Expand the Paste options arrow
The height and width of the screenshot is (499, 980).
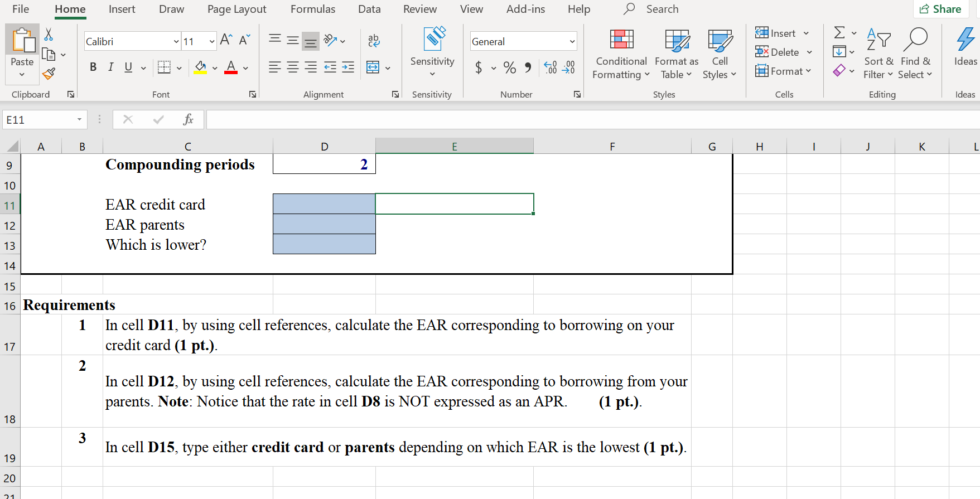[x=22, y=75]
